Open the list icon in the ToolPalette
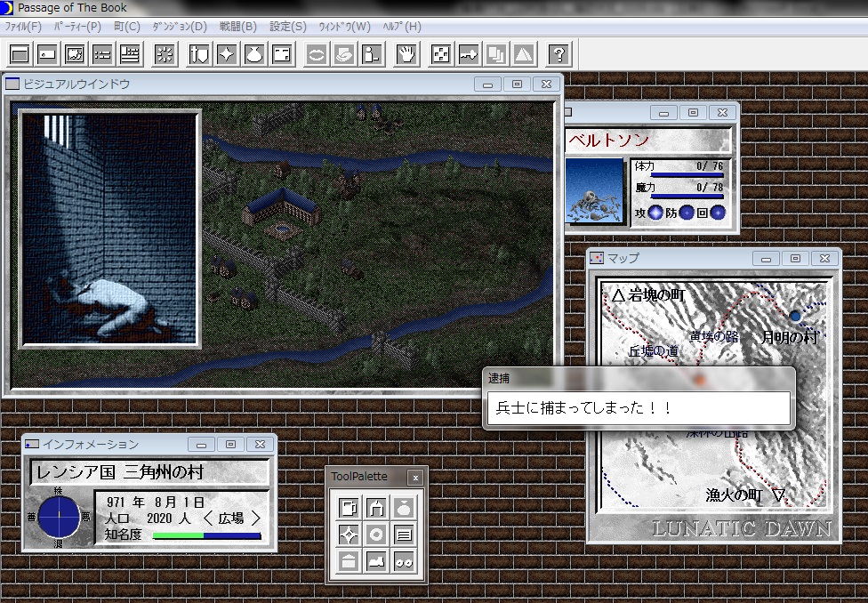Viewport: 868px width, 603px height. [x=406, y=535]
